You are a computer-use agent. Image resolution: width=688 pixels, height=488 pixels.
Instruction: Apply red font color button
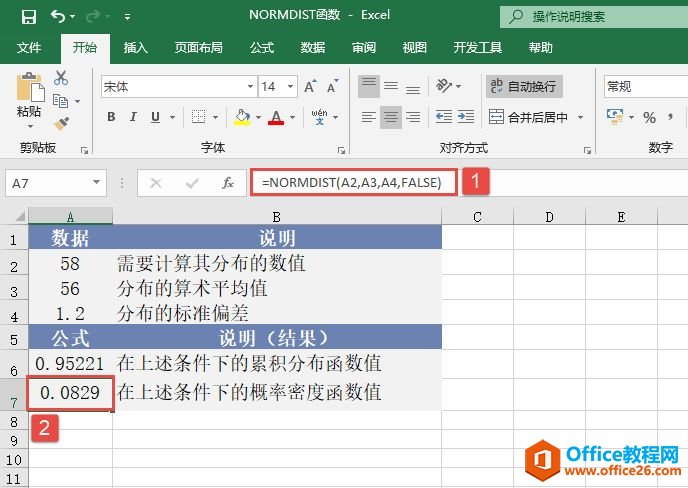click(x=276, y=117)
